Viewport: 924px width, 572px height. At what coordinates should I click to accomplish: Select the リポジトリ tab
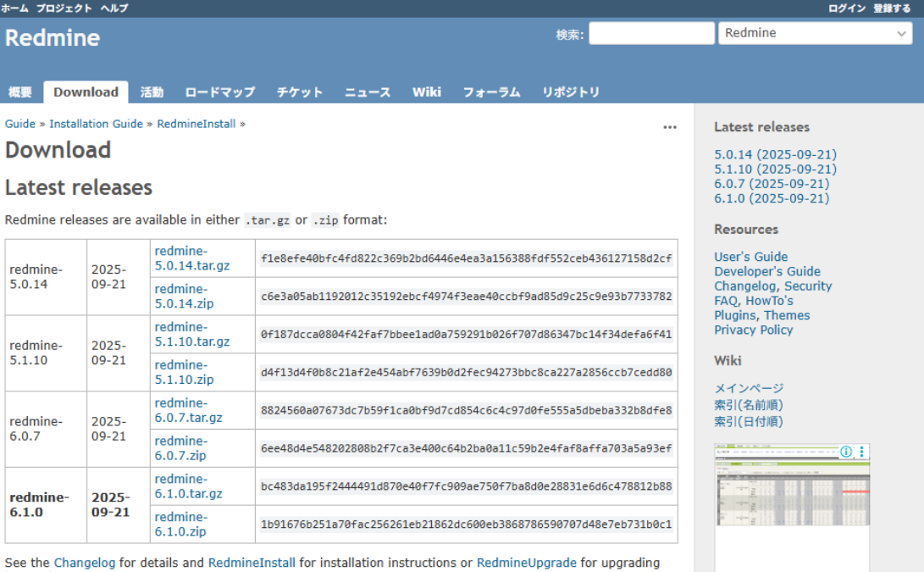point(570,92)
